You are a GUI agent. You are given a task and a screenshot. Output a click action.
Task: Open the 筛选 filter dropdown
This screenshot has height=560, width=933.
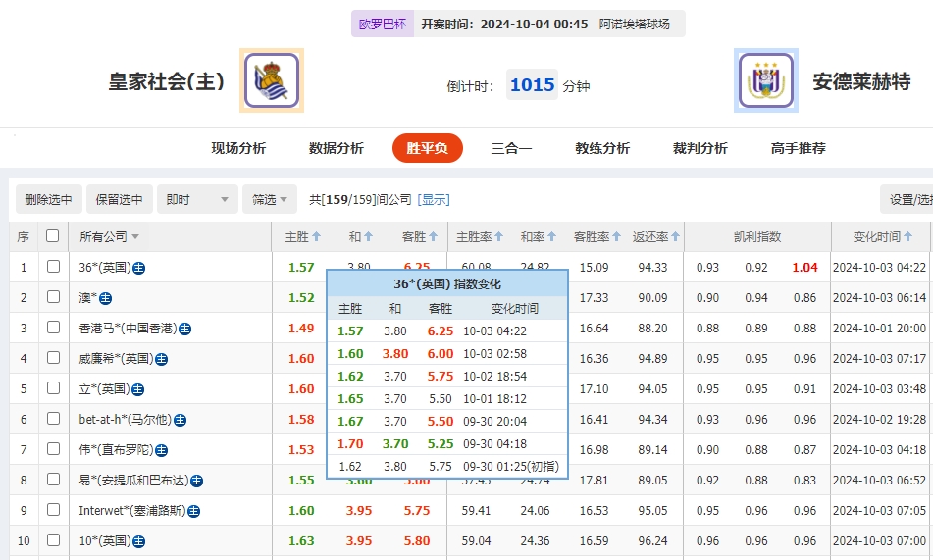270,199
